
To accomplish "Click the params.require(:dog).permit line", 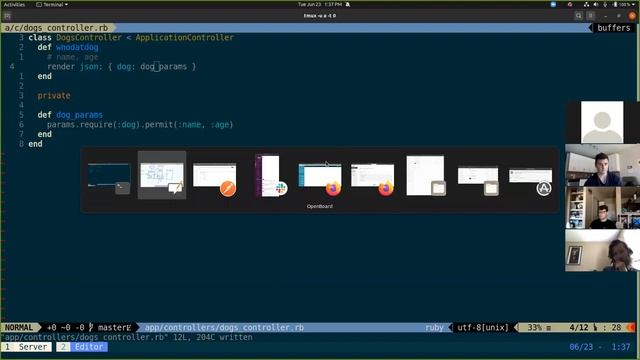I will 140,124.
